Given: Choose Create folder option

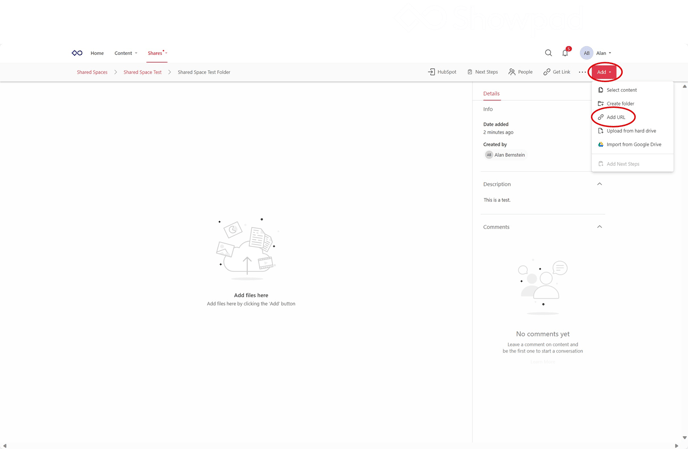Looking at the screenshot, I should click(620, 103).
